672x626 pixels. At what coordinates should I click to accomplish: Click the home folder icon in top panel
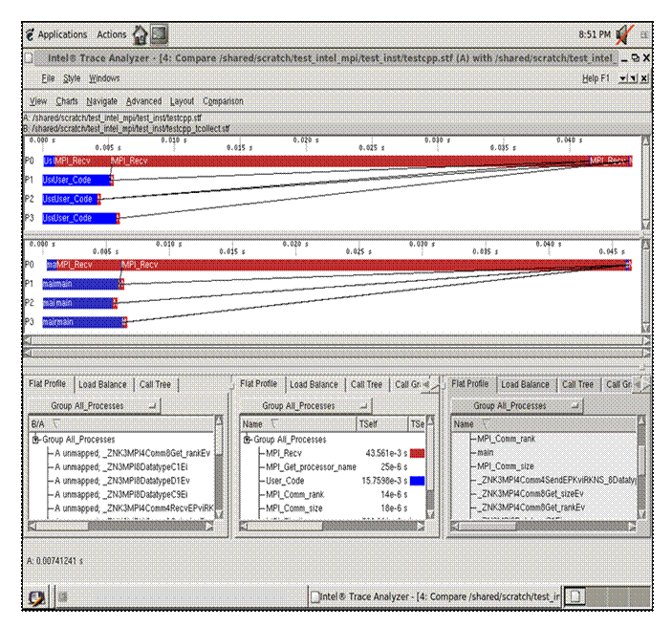[140, 34]
